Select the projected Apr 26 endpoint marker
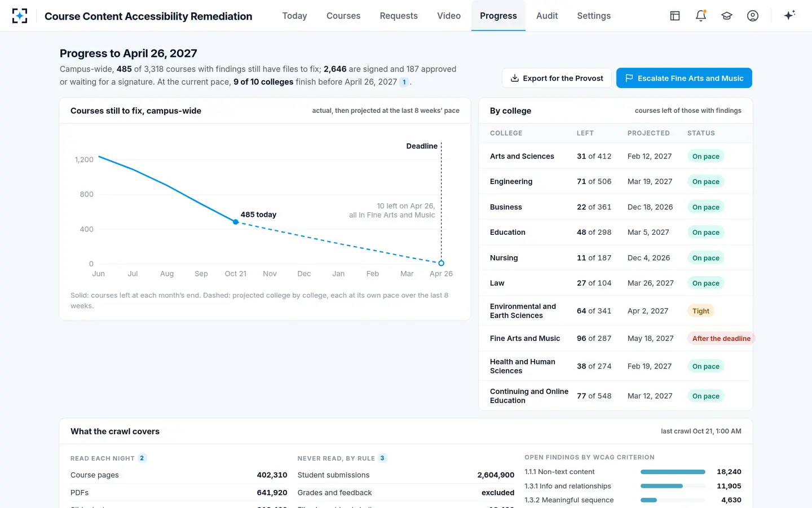This screenshot has height=508, width=812. click(x=442, y=263)
